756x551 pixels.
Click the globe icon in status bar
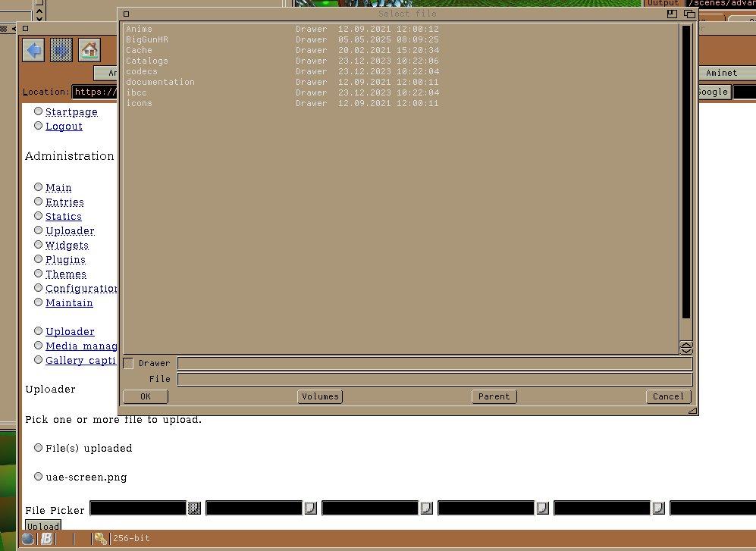point(28,539)
